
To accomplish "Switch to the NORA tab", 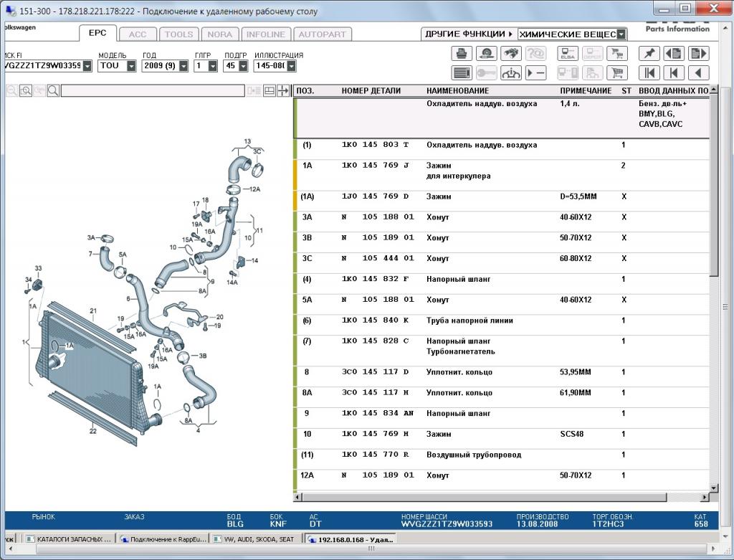I will [219, 34].
